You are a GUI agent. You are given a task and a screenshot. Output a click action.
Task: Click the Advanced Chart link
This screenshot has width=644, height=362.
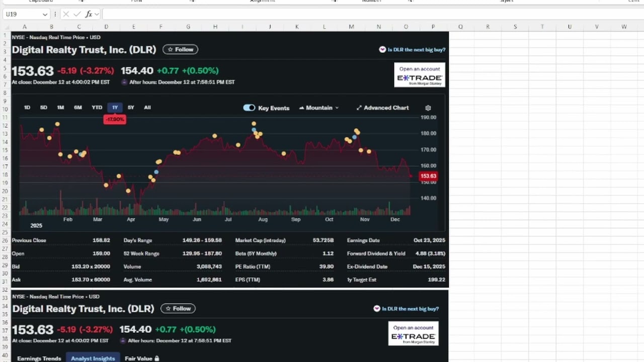point(386,108)
